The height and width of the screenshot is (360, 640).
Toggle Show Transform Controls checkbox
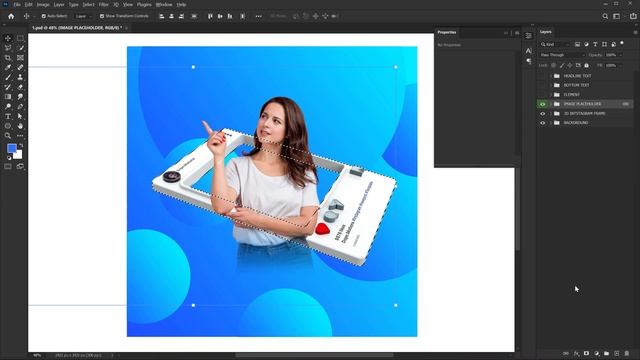coord(102,16)
